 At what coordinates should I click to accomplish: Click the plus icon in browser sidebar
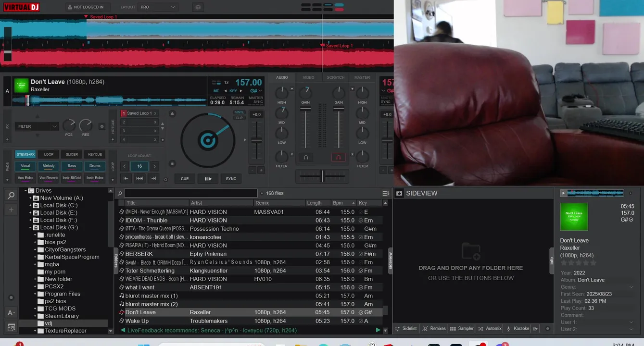pos(11,210)
